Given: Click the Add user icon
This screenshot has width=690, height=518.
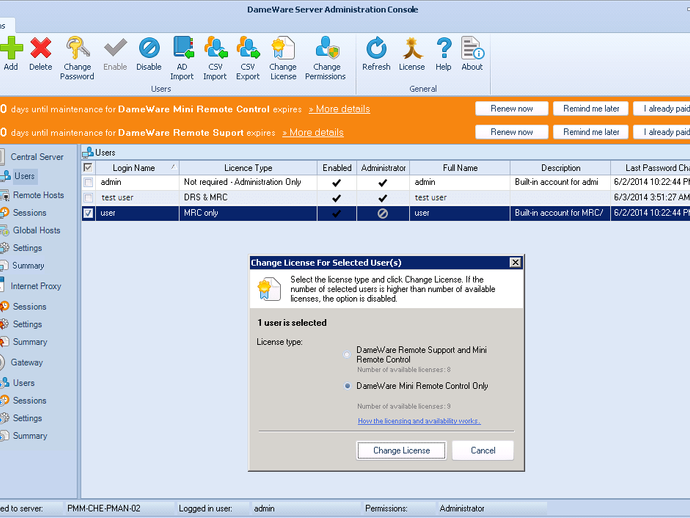Looking at the screenshot, I should pos(11,54).
